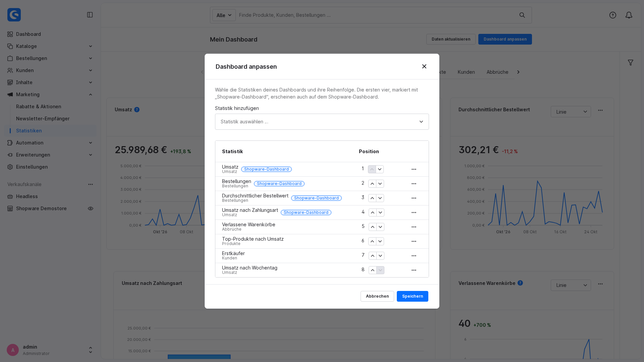This screenshot has width=644, height=362.
Task: Click the Abbrechen button
Action: coord(377,296)
